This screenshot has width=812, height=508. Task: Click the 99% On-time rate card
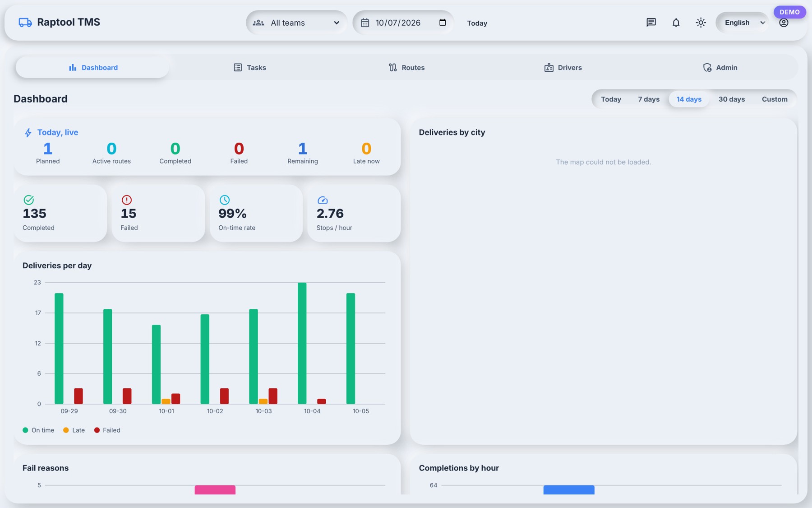click(256, 213)
